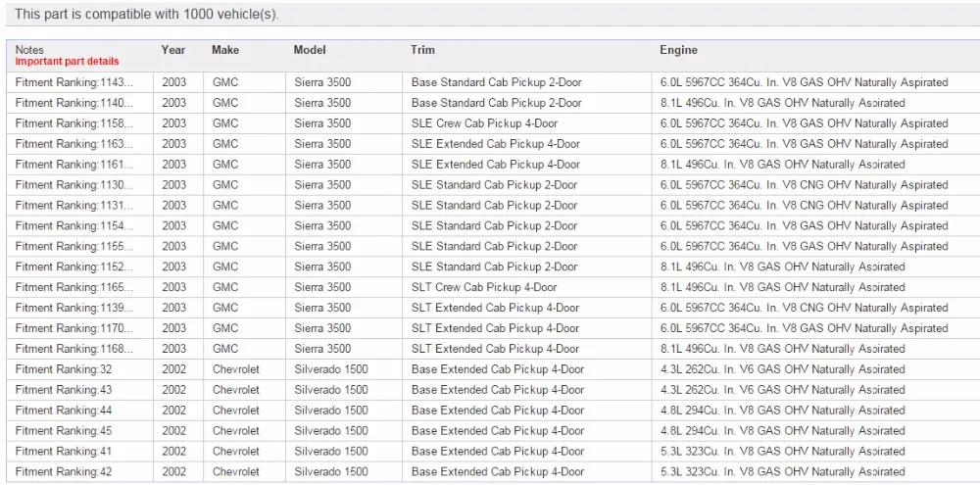Select the Fitment Ranking:1161... notes cell
This screenshot has width=980, height=485.
(80, 165)
